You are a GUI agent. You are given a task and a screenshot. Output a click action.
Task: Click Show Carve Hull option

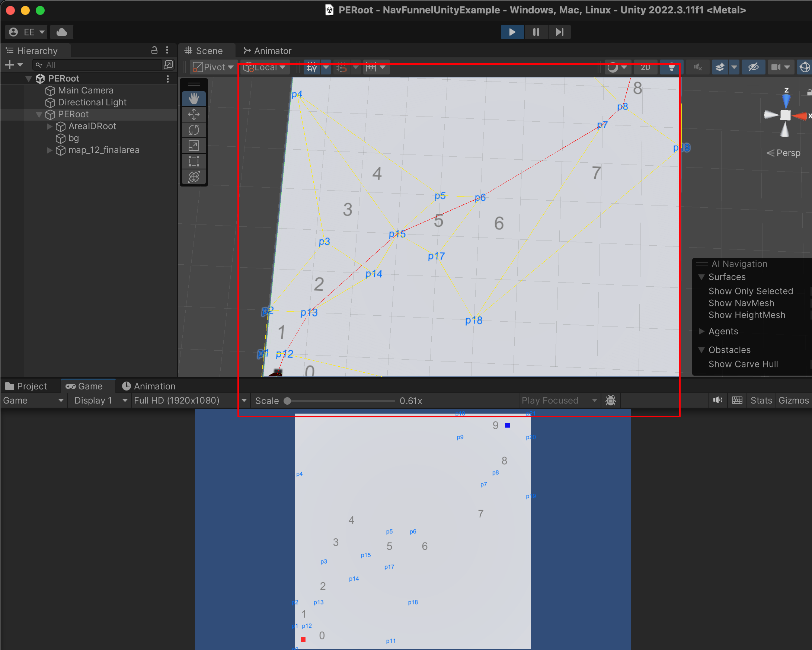[x=743, y=364]
